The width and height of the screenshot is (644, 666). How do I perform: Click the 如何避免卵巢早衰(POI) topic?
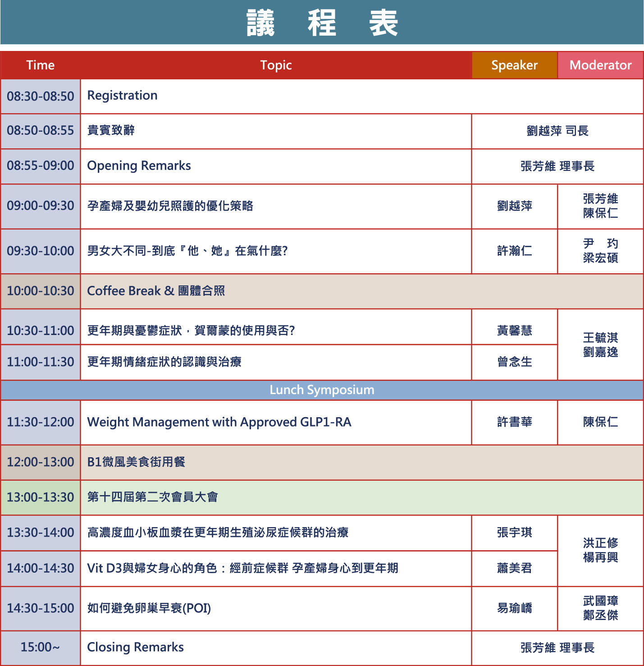pos(149,608)
